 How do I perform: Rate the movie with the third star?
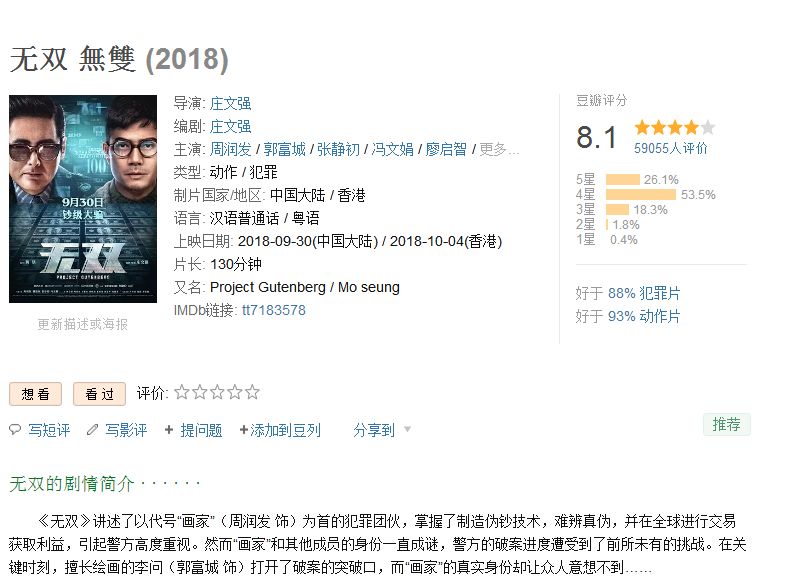coord(217,392)
